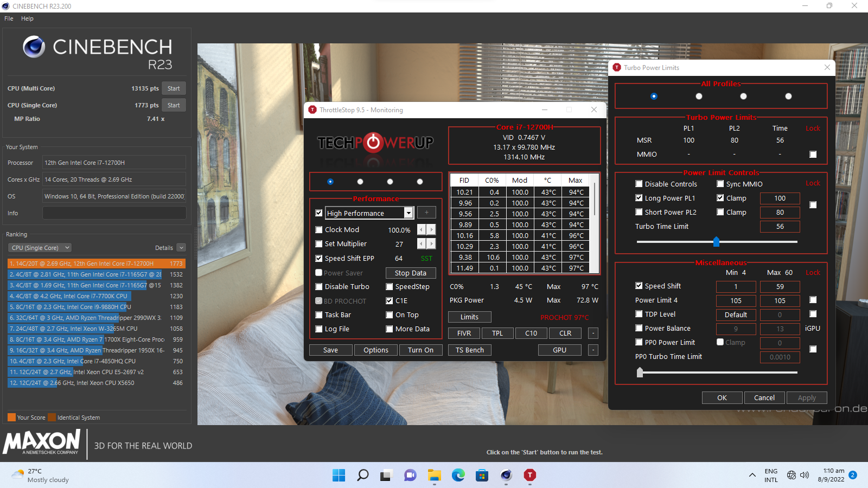Image resolution: width=868 pixels, height=488 pixels.
Task: Click Stop Data button
Action: [411, 273]
